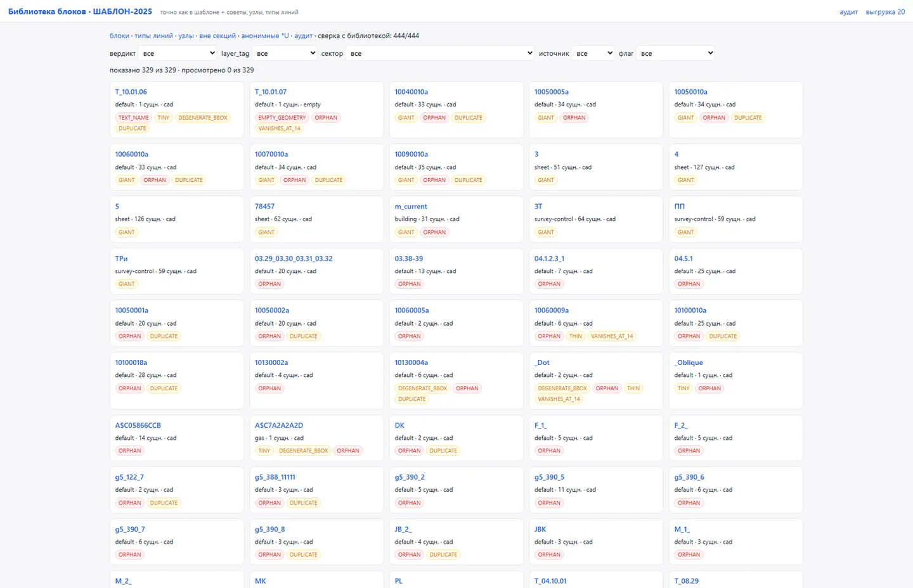Open the анонимные *U navigation link

pyautogui.click(x=265, y=35)
